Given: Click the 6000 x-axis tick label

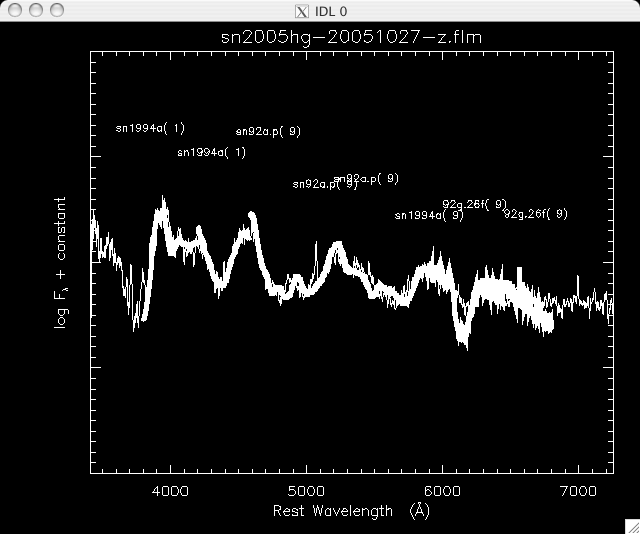Looking at the screenshot, I should click(441, 490).
